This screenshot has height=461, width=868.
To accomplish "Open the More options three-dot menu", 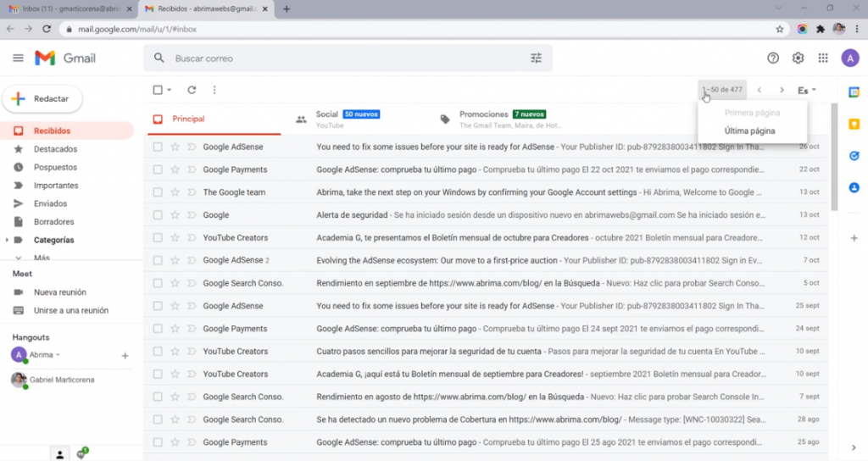I will [x=214, y=90].
